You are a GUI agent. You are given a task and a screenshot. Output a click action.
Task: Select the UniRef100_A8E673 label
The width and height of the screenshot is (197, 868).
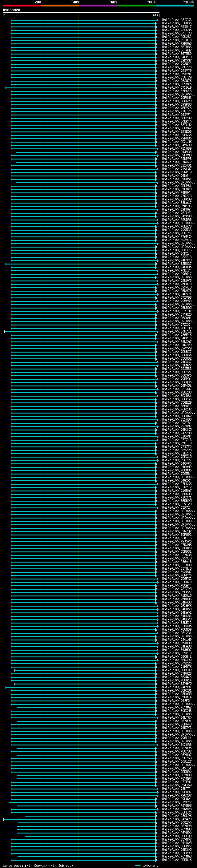pos(177,226)
